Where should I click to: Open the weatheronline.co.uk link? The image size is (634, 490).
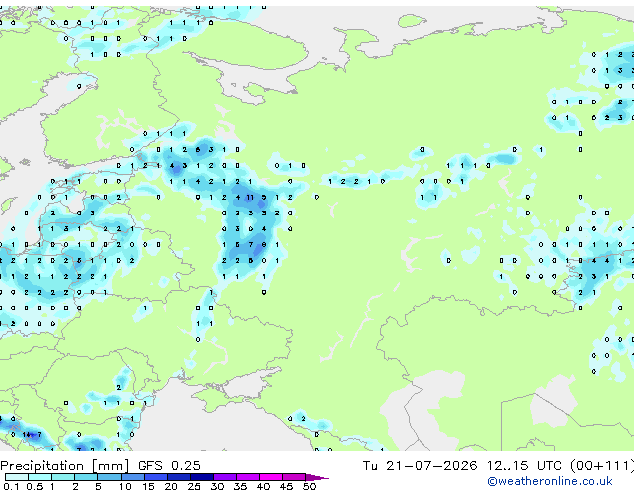[x=549, y=481]
